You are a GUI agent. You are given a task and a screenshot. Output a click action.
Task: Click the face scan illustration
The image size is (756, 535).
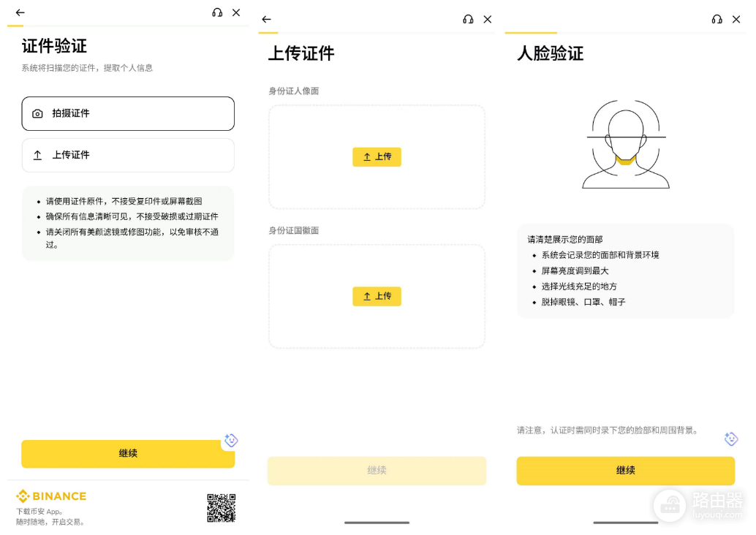pos(626,144)
